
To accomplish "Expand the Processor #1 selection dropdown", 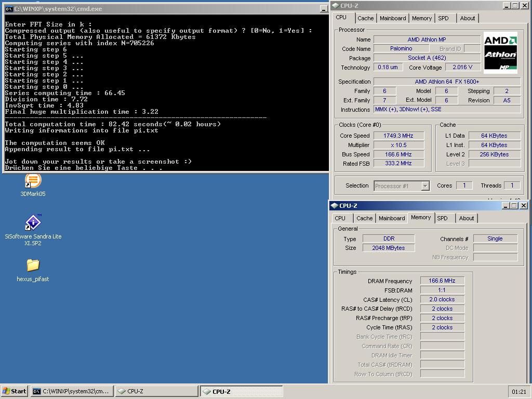I will 425,186.
